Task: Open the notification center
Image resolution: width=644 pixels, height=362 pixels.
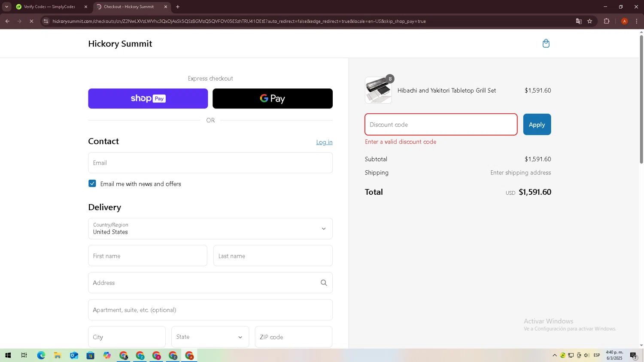Action: [634, 356]
